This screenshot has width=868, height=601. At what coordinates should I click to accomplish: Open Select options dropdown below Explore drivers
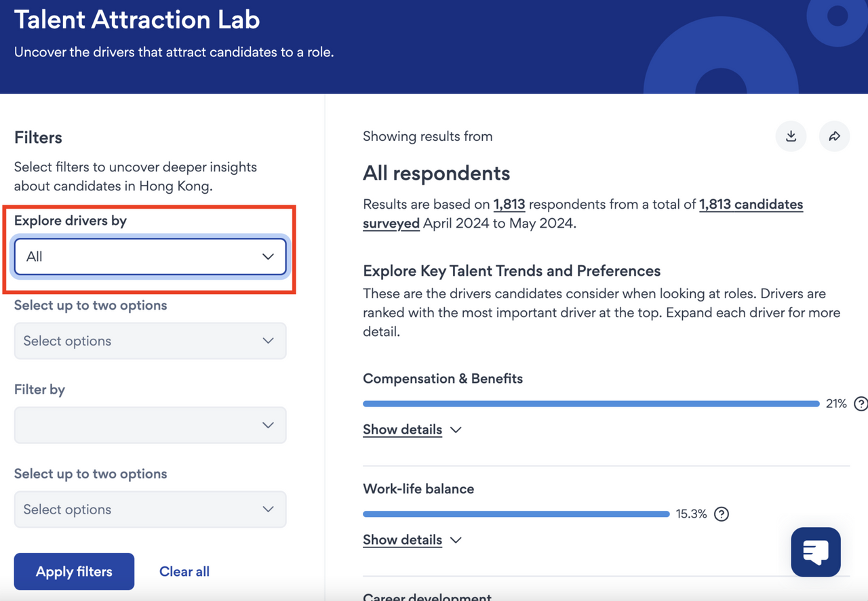click(150, 341)
